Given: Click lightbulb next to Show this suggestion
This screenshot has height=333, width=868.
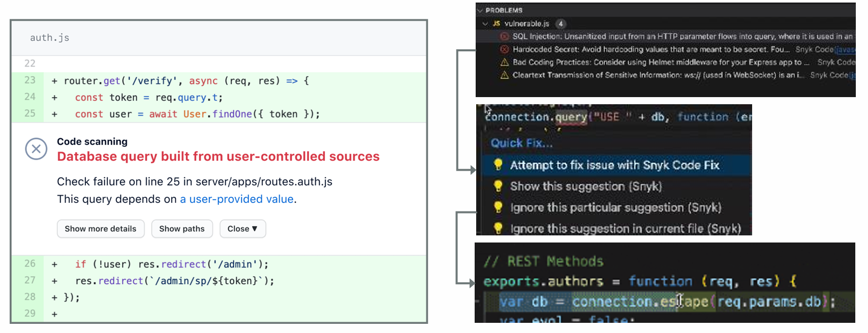Looking at the screenshot, I should coord(498,186).
